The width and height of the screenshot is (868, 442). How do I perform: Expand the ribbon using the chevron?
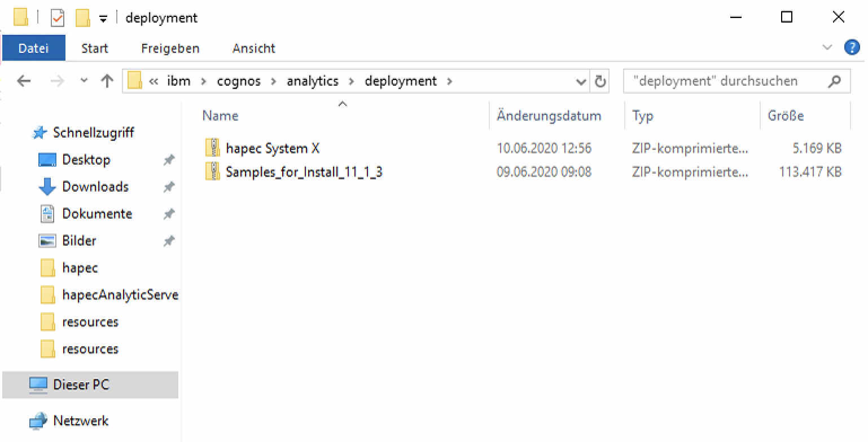827,48
